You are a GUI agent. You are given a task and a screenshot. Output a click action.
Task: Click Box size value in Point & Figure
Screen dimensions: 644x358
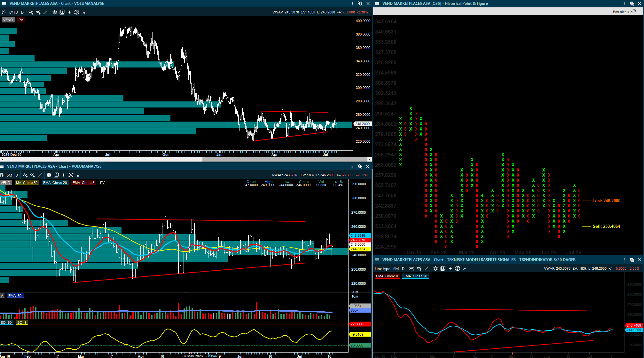point(632,12)
